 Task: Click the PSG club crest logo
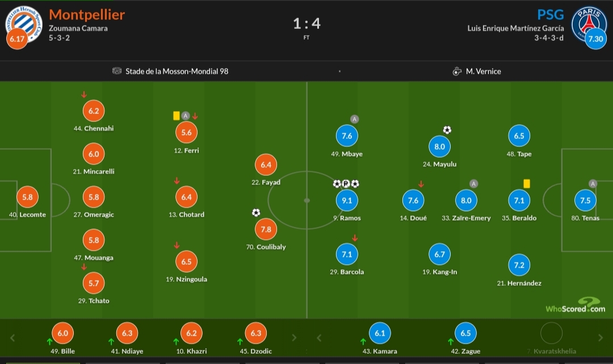tap(589, 24)
